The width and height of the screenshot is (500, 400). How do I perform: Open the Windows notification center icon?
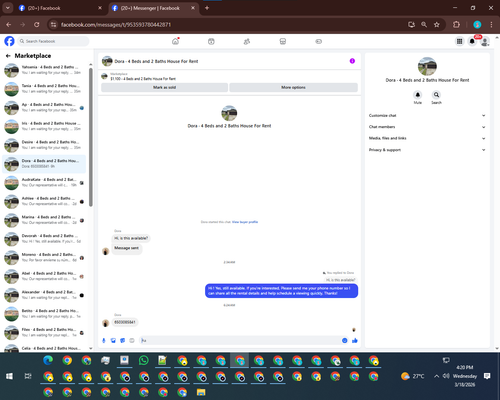(487, 376)
